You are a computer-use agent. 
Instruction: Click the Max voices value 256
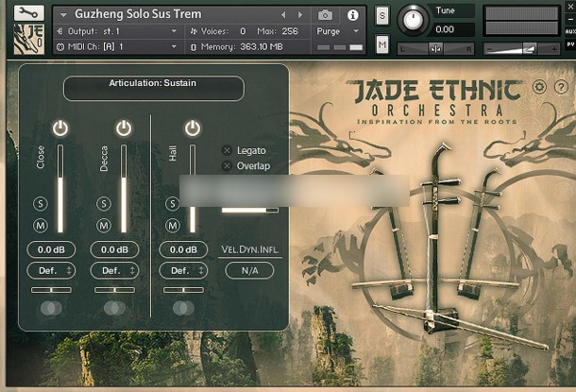pyautogui.click(x=290, y=31)
